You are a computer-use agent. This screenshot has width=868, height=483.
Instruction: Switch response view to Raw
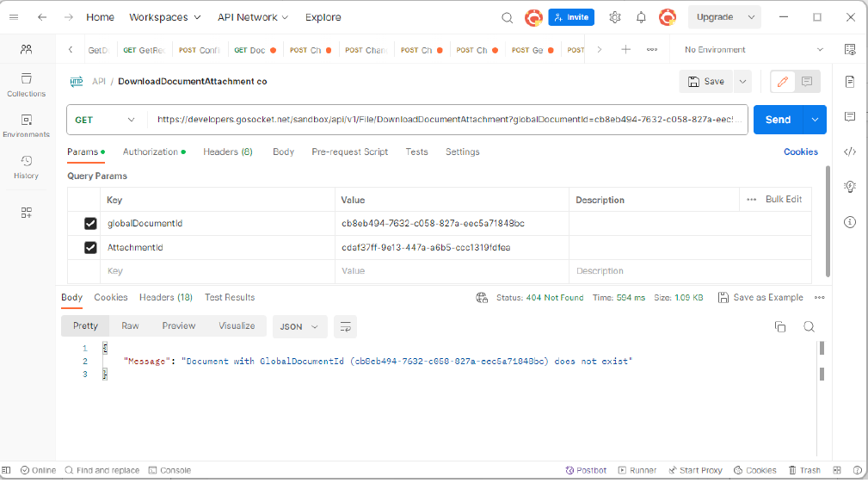(130, 325)
